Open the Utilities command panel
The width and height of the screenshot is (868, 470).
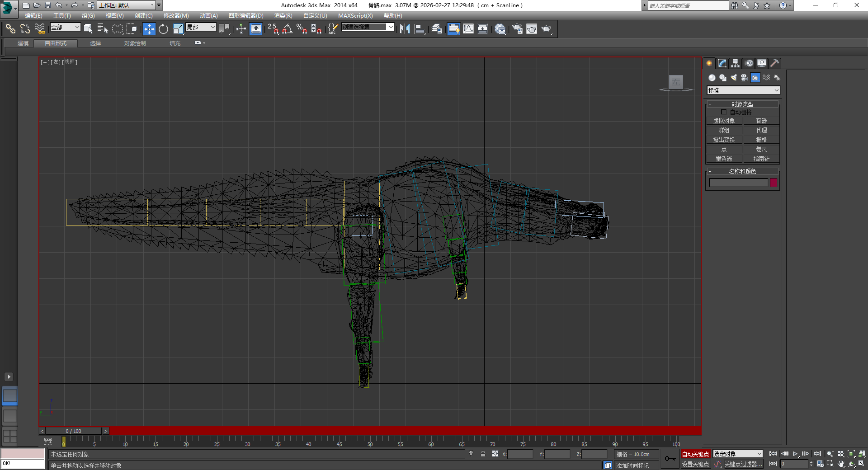click(774, 63)
